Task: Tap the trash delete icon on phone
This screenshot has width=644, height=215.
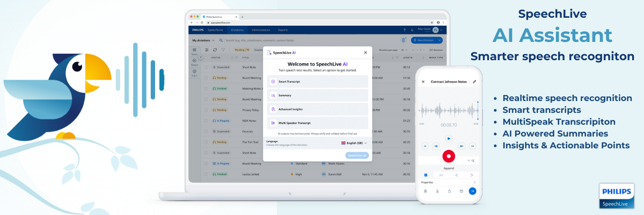Action: coord(425,191)
